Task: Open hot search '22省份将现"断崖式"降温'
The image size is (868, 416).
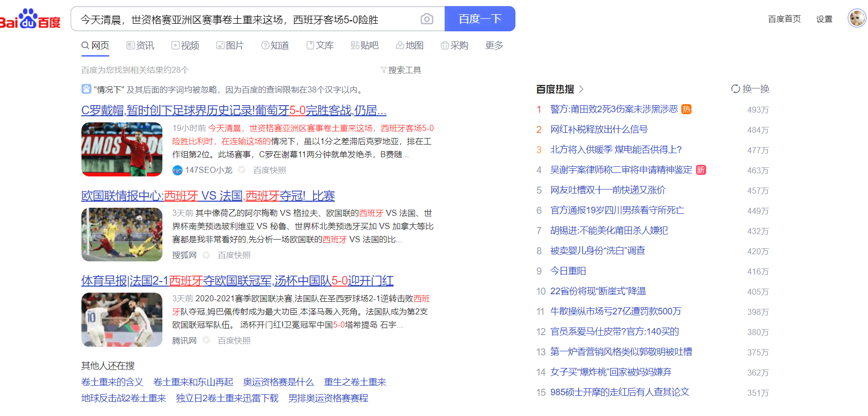Action: tap(598, 291)
